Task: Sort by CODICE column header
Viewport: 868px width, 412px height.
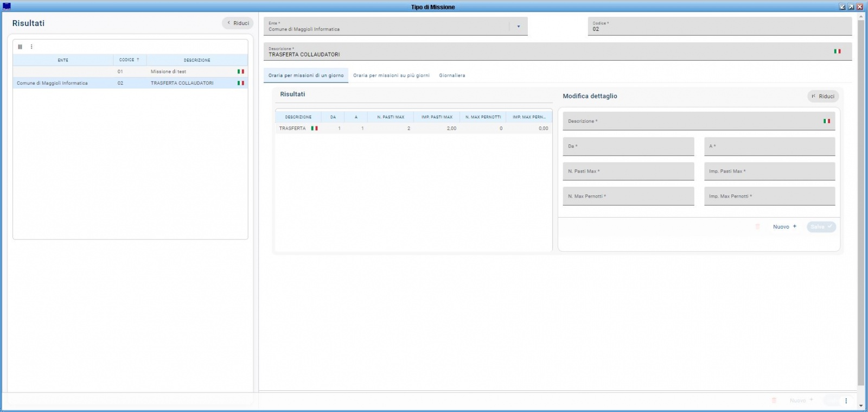Action: [129, 60]
